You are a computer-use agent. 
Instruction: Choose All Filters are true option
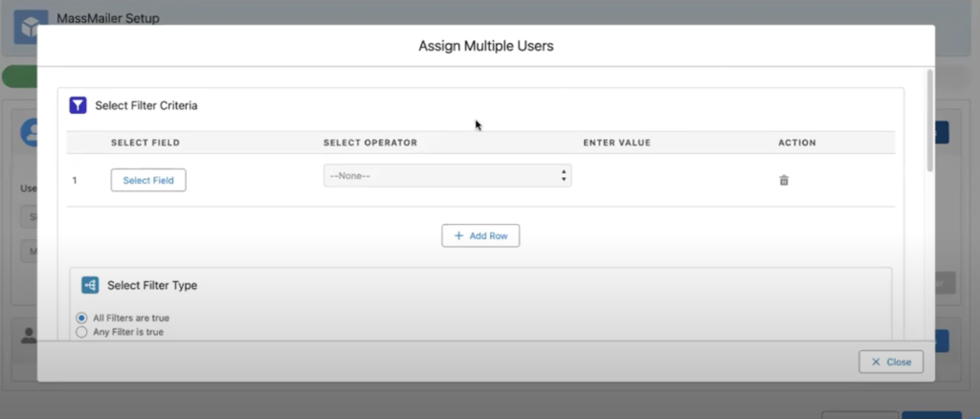(81, 318)
